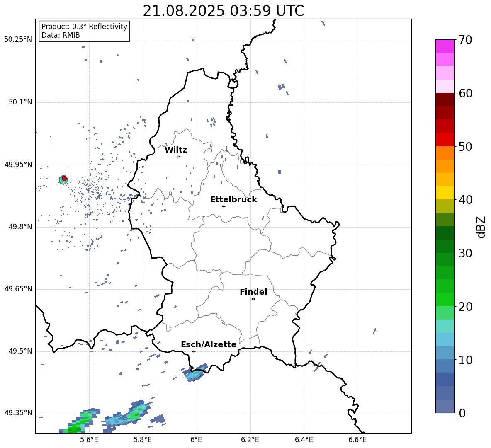
Task: Click the colorbar tick label 40
Action: [x=465, y=200]
